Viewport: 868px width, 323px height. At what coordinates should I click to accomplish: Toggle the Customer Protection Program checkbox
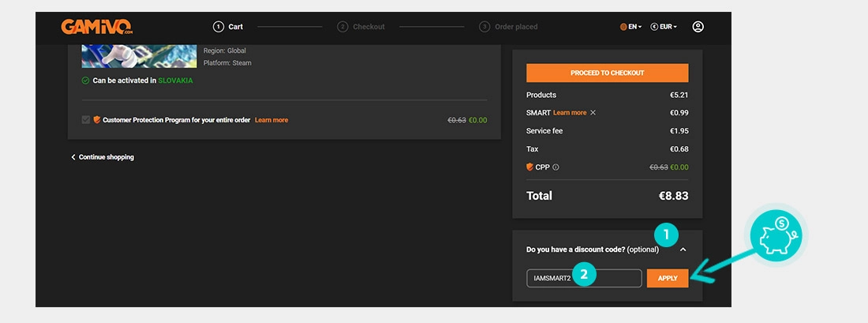click(86, 120)
